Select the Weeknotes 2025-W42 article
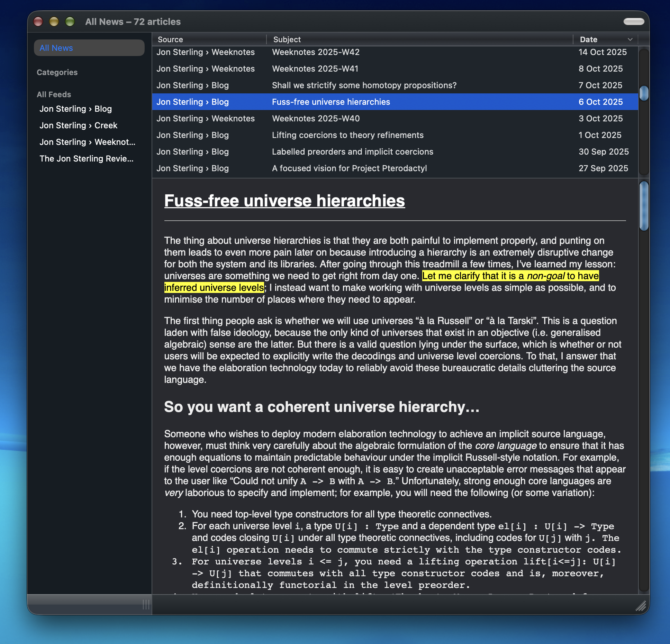Viewport: 670px width, 644px height. pos(316,52)
